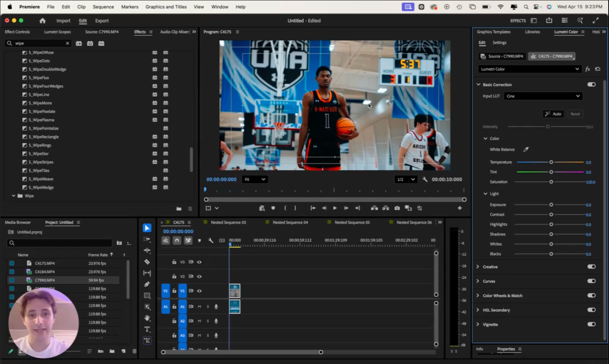Clear the wipe search field
609x364 pixels.
pos(67,43)
